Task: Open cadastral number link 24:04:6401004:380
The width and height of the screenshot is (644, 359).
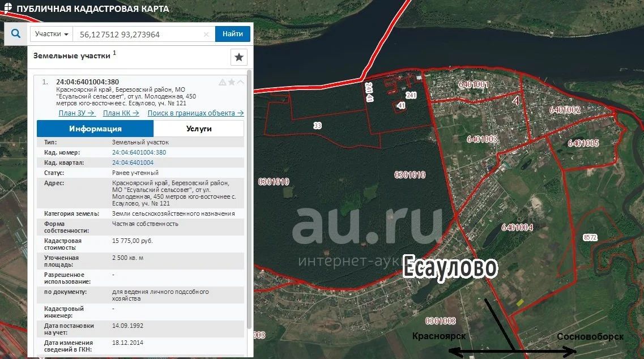Action: point(139,152)
